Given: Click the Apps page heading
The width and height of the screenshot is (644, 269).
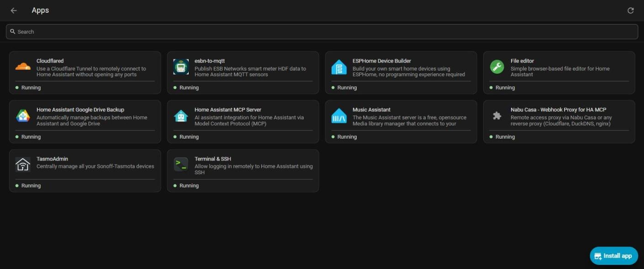Looking at the screenshot, I should 40,10.
